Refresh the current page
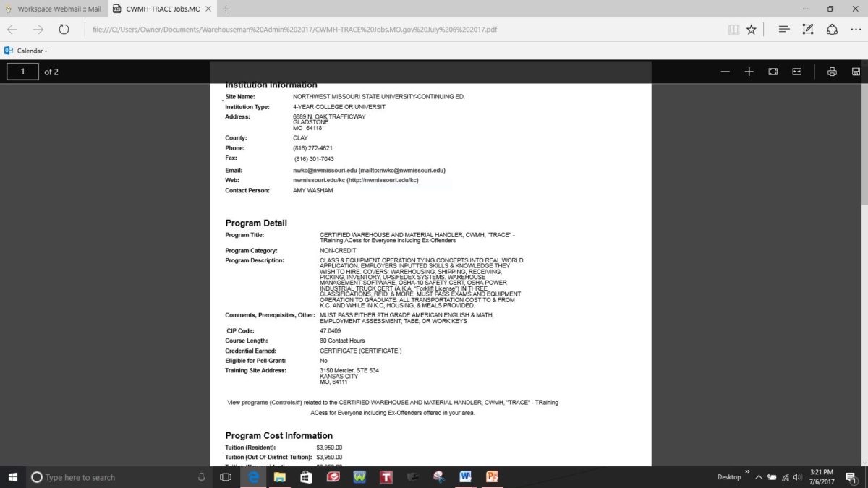The width and height of the screenshot is (868, 488). 64,30
